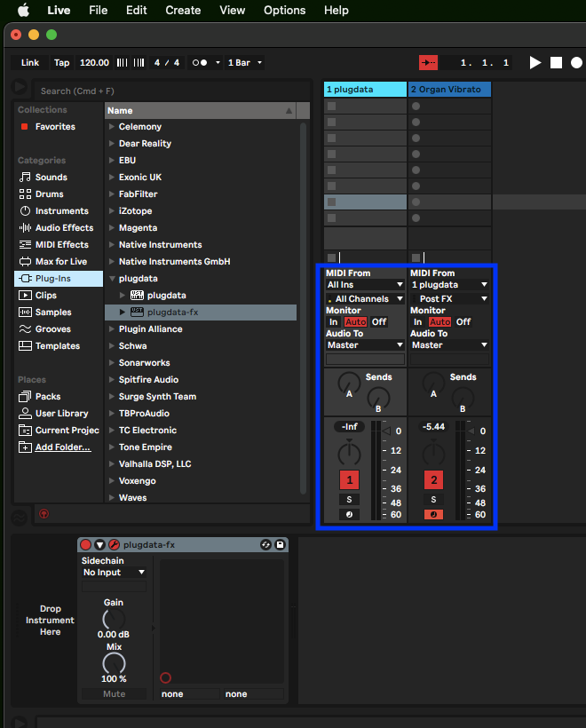Click the Mute button in plugdata-fx
The image size is (586, 728).
click(114, 693)
